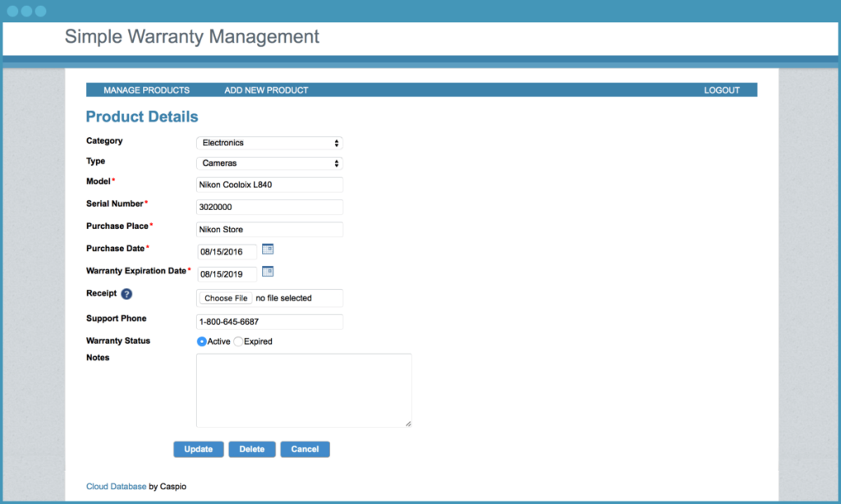The image size is (841, 504).
Task: Click into the Model text field
Action: pos(269,185)
